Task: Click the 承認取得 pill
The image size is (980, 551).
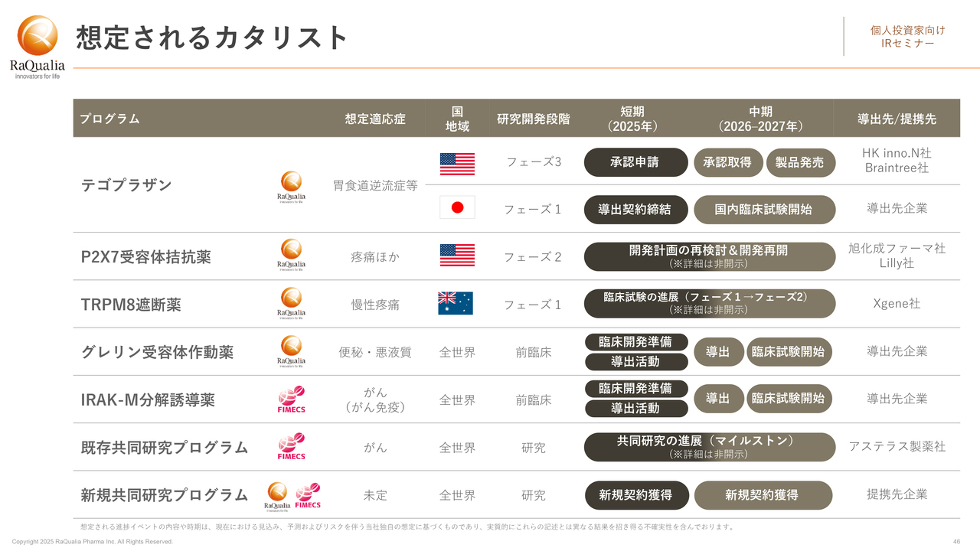Action: 727,162
